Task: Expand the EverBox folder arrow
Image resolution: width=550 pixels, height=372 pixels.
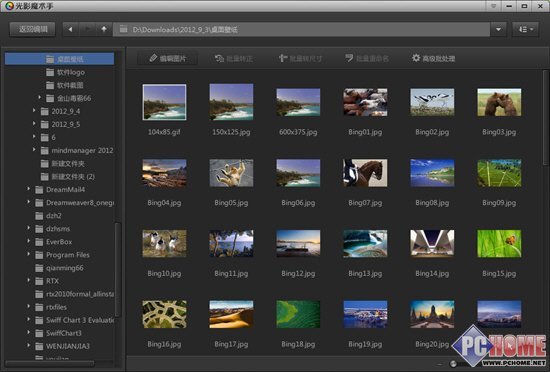Action: [x=29, y=241]
